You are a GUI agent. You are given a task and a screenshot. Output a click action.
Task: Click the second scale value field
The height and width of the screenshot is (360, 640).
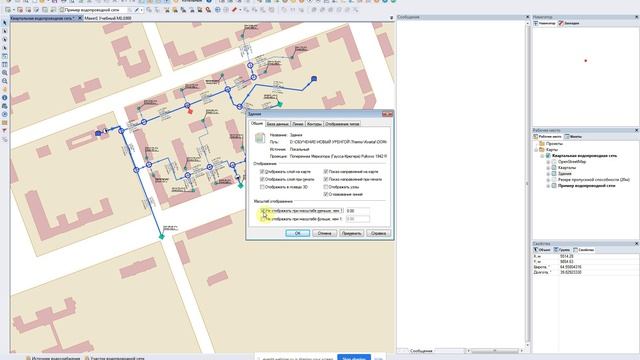(x=358, y=219)
